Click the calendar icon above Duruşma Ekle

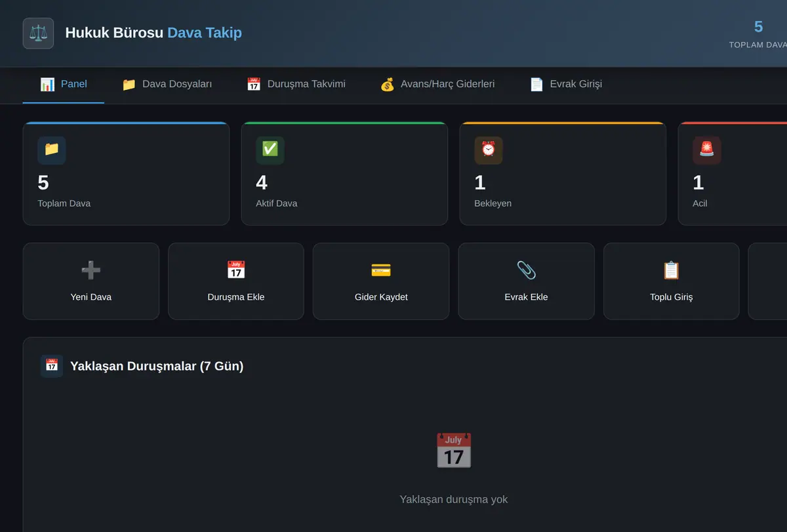[x=236, y=270]
